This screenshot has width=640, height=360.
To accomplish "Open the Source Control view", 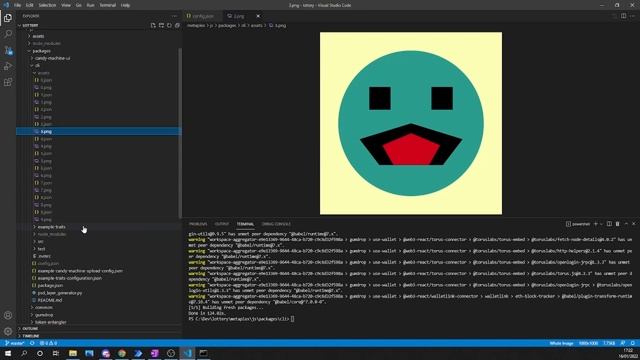I will pyautogui.click(x=8, y=50).
